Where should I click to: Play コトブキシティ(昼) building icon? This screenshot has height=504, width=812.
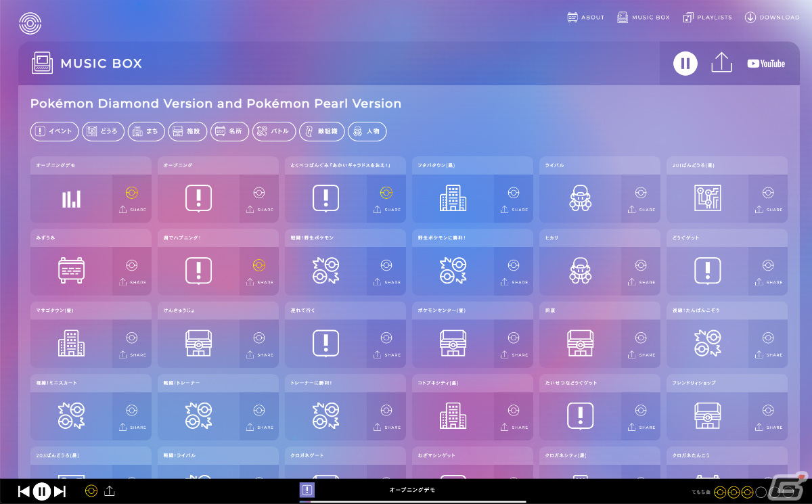tap(453, 416)
